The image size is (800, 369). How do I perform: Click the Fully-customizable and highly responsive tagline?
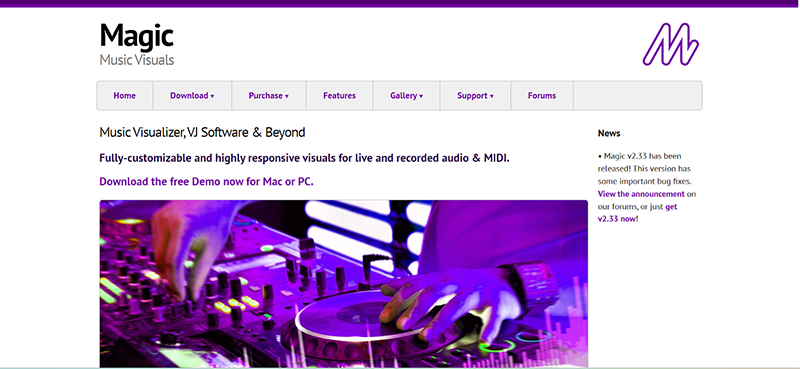(305, 158)
